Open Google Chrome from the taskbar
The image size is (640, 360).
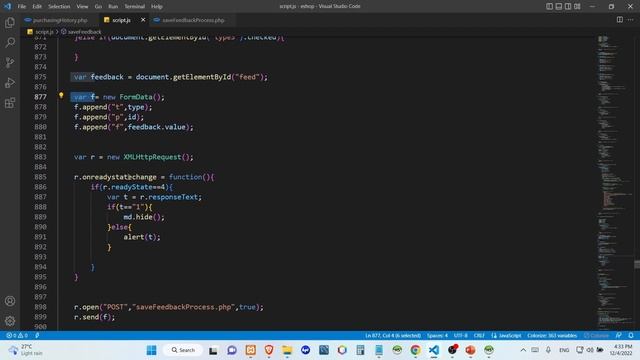pyautogui.click(x=416, y=350)
